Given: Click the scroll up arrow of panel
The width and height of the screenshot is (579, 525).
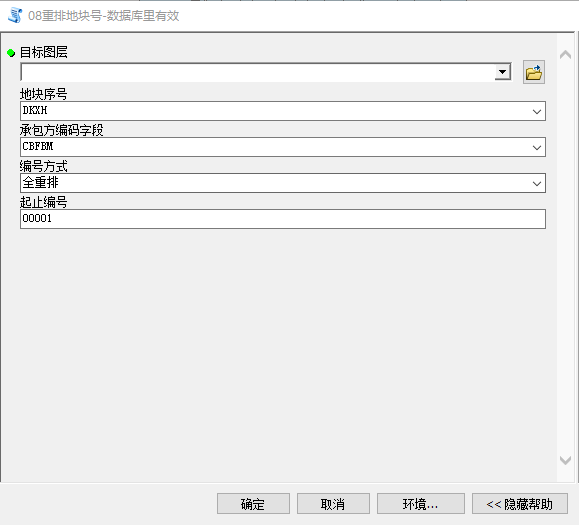Looking at the screenshot, I should (565, 55).
